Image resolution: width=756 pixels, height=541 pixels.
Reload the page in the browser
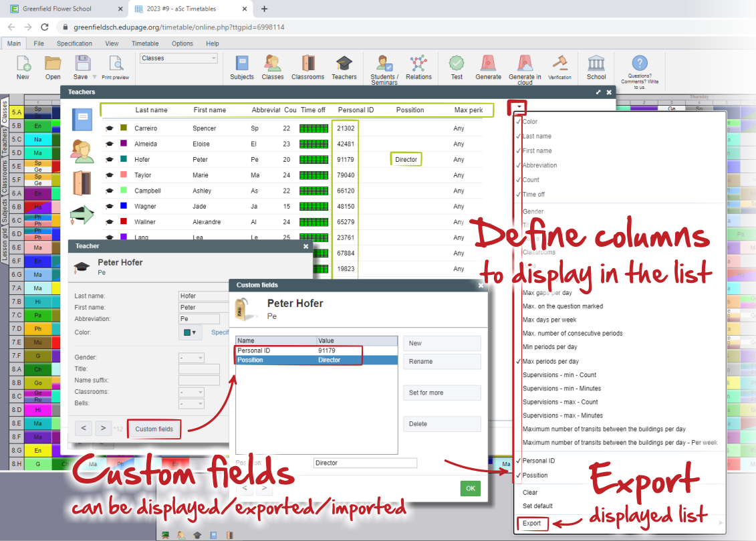coord(45,27)
